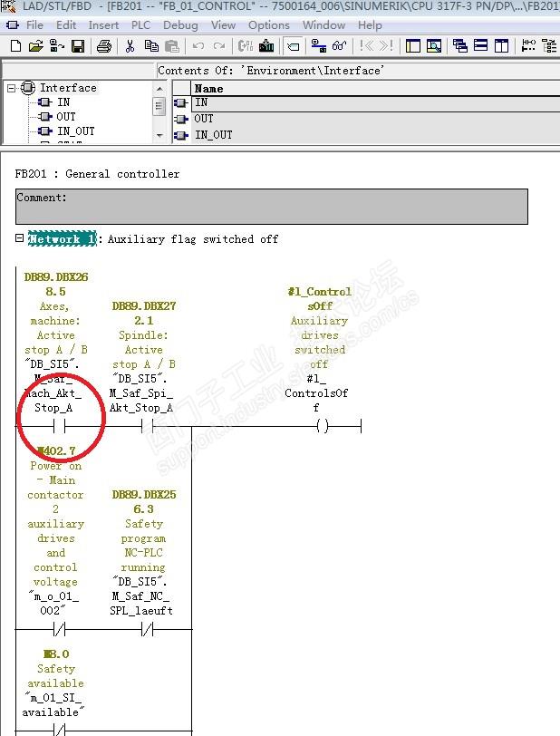The image size is (560, 736).
Task: Print with the printer toolbar icon
Action: pyautogui.click(x=104, y=46)
